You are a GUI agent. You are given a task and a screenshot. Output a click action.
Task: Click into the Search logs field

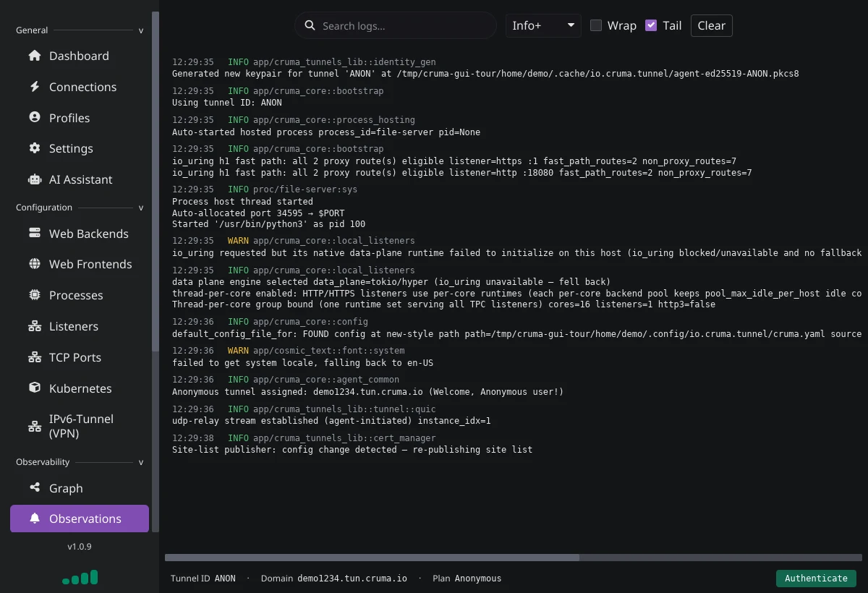(396, 26)
